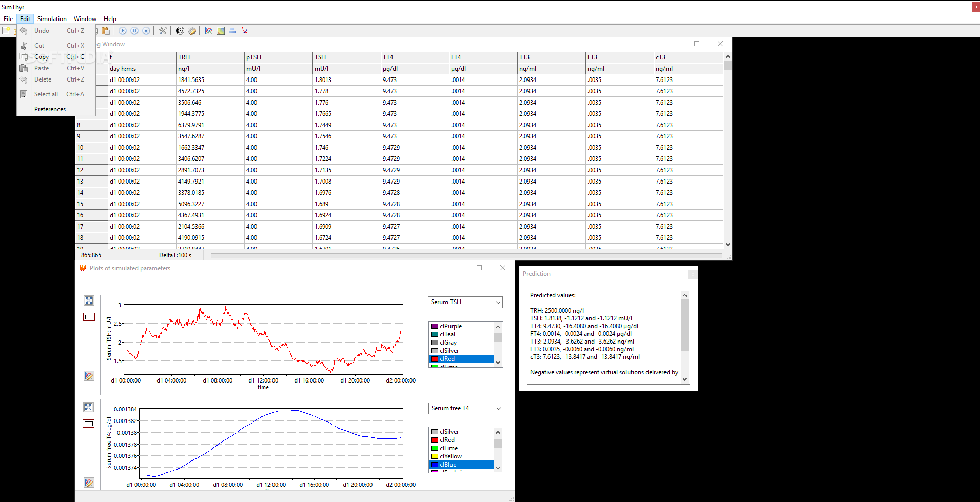Image resolution: width=980 pixels, height=502 pixels.
Task: Select clGray color for the TSH plot
Action: (x=461, y=343)
